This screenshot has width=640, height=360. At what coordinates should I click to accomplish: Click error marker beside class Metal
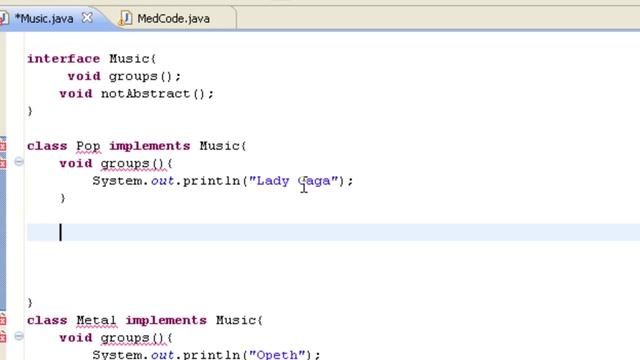[3, 320]
